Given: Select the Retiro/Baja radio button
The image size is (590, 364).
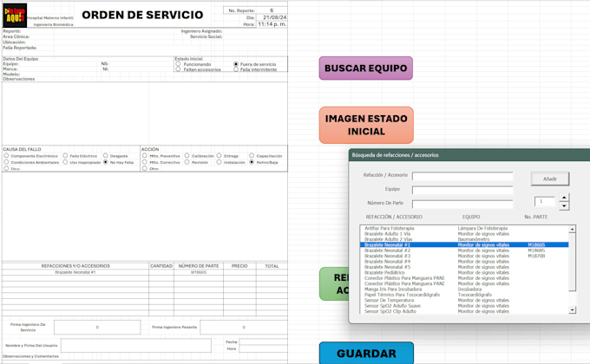Looking at the screenshot, I should point(252,162).
